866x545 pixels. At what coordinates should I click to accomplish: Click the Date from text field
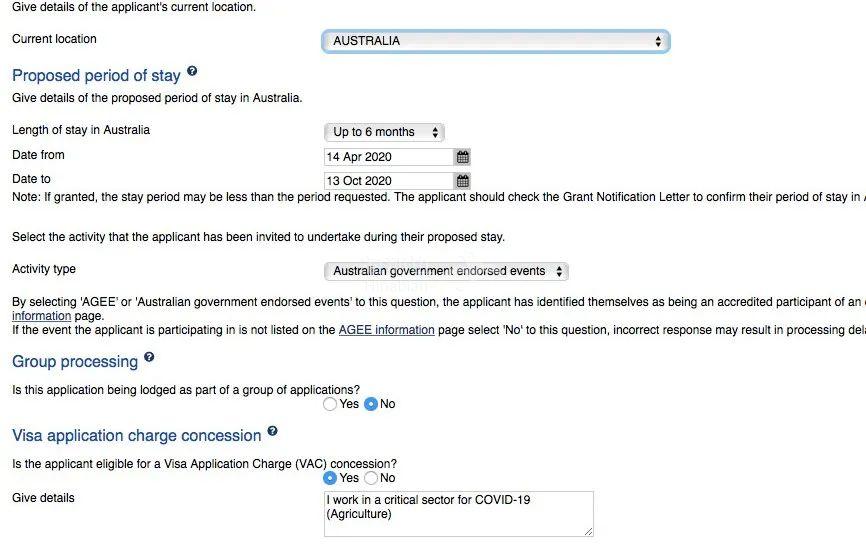(389, 157)
